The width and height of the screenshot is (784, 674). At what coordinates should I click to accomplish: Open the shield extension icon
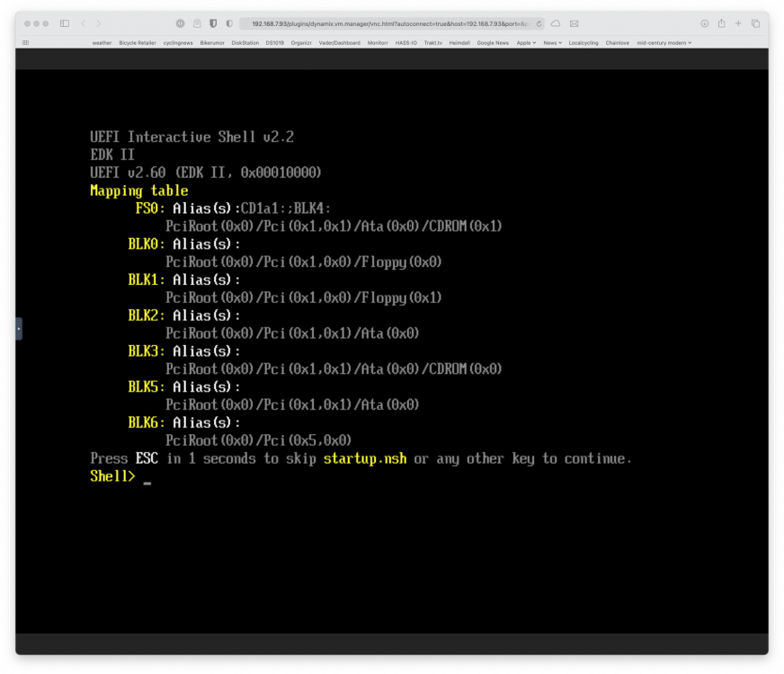click(213, 23)
